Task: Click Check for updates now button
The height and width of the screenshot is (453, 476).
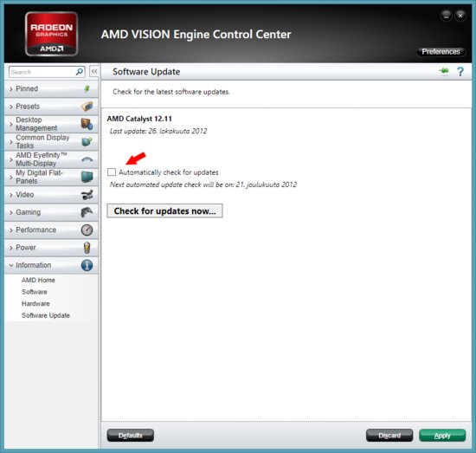Action: 164,210
